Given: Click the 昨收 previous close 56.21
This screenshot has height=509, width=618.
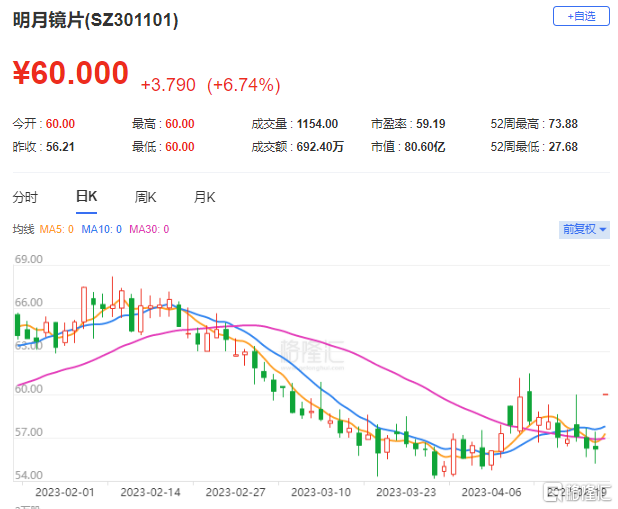Looking at the screenshot, I should coord(60,147).
